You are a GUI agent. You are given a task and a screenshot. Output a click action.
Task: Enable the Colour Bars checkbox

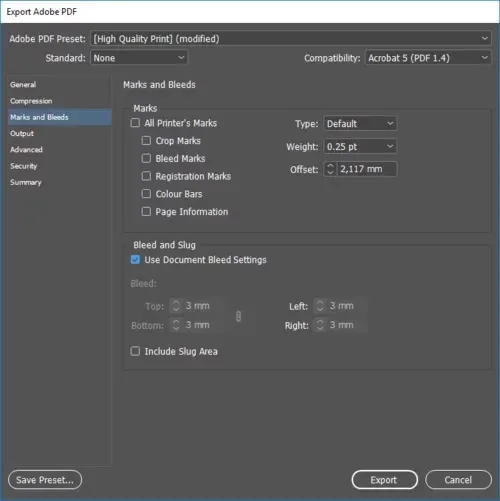146,194
